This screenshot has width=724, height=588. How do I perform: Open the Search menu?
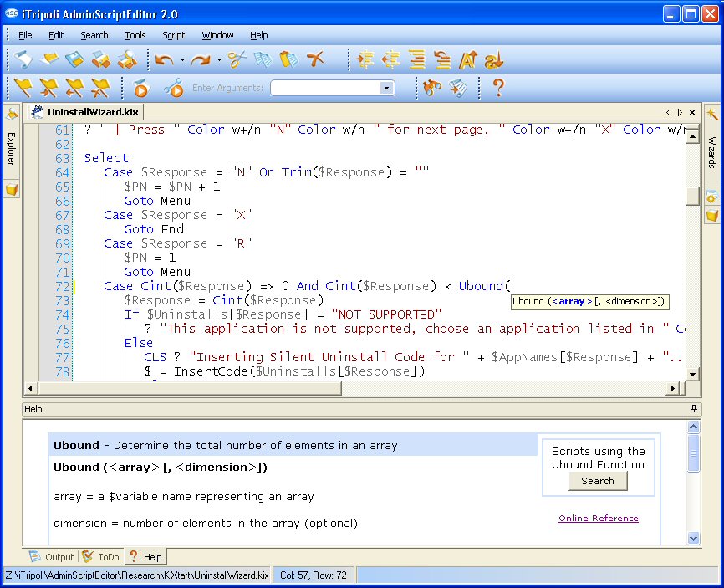(94, 35)
